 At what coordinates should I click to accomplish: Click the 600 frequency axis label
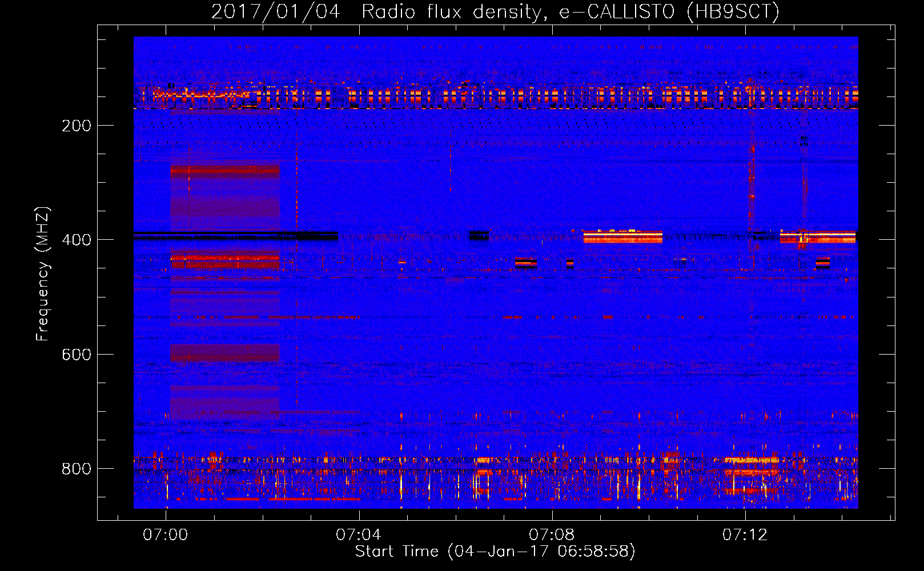point(77,355)
